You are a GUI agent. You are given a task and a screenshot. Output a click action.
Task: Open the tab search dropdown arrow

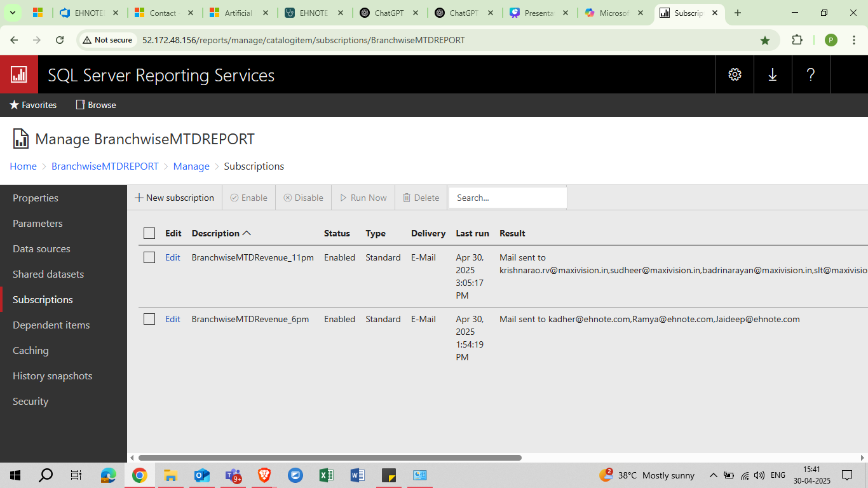(x=12, y=13)
